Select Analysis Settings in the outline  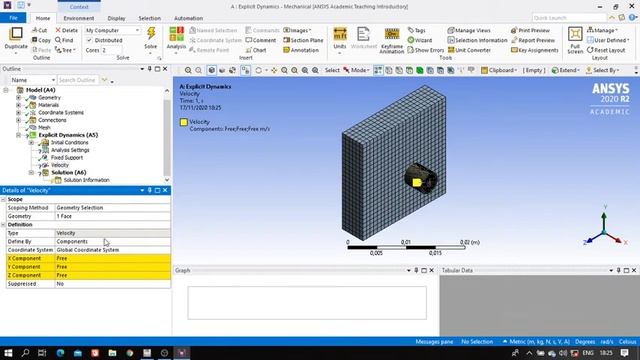pos(70,150)
